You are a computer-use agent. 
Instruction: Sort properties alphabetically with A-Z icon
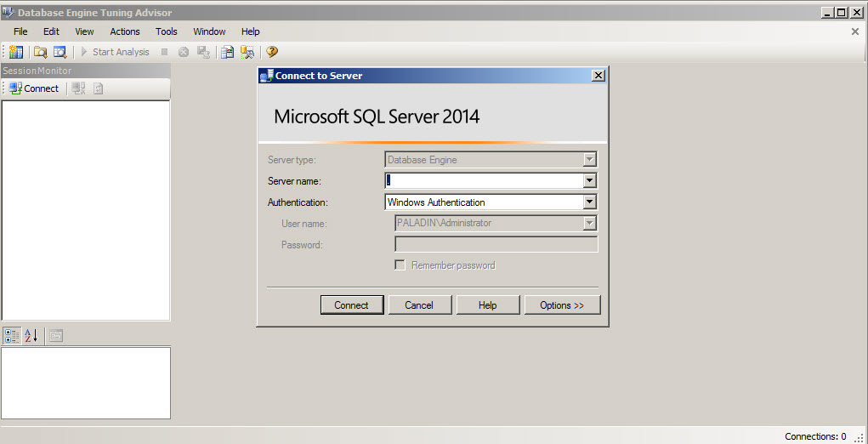[x=31, y=336]
